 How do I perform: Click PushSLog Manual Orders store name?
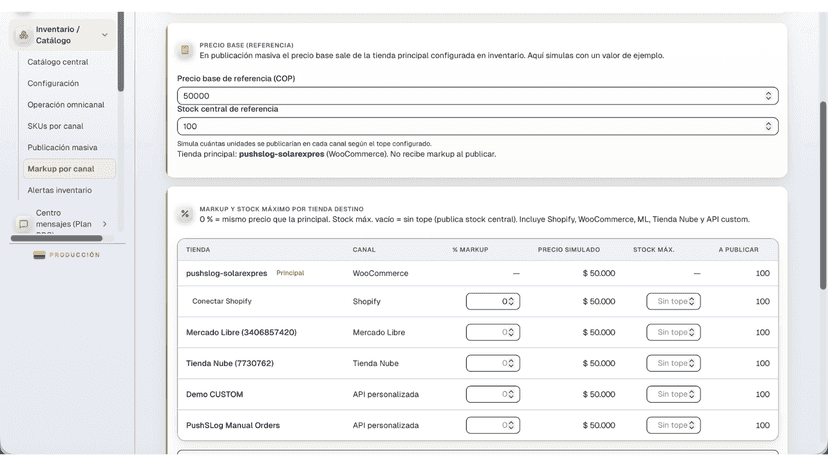(233, 425)
